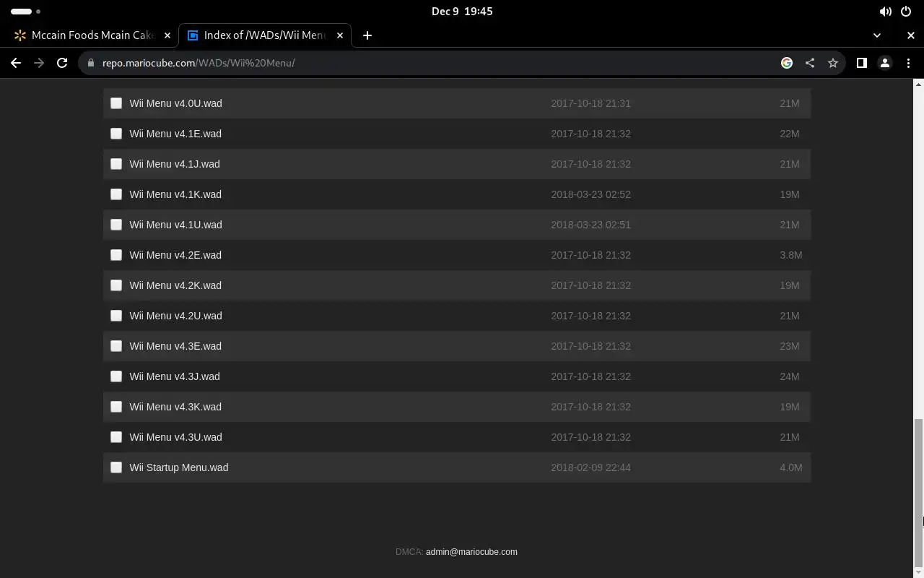Image resolution: width=924 pixels, height=578 pixels.
Task: Click the page vertical scrollbar thumb
Action: click(x=918, y=492)
